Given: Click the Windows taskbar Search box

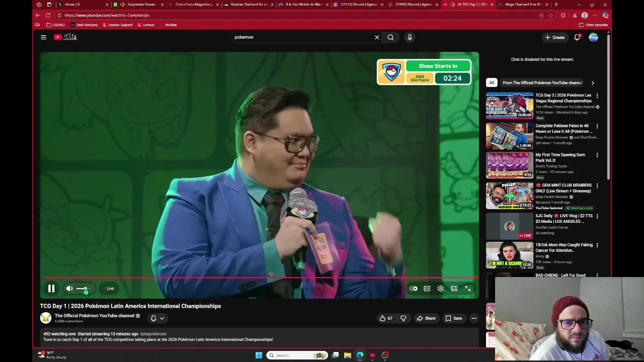Looking at the screenshot, I should [x=297, y=355].
